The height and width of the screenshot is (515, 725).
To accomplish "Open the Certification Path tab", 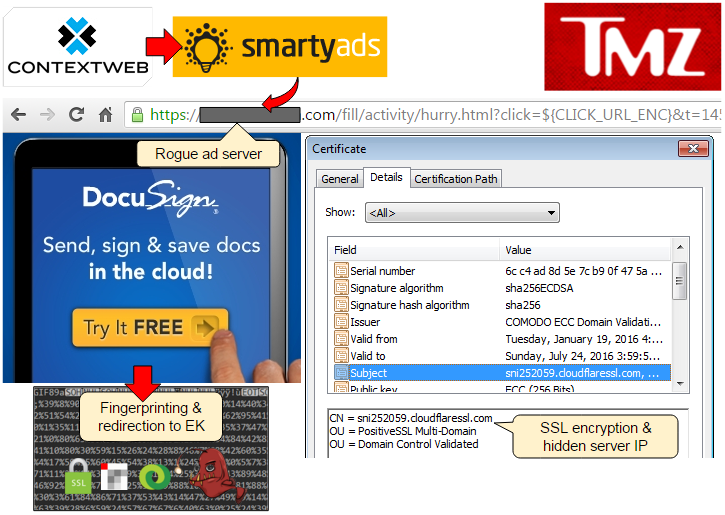I will point(456,179).
